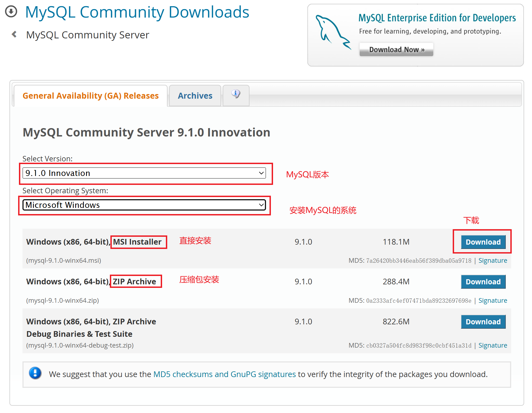Open MD5 checksums and GnuPG signatures link
This screenshot has width=532, height=413.
[224, 374]
